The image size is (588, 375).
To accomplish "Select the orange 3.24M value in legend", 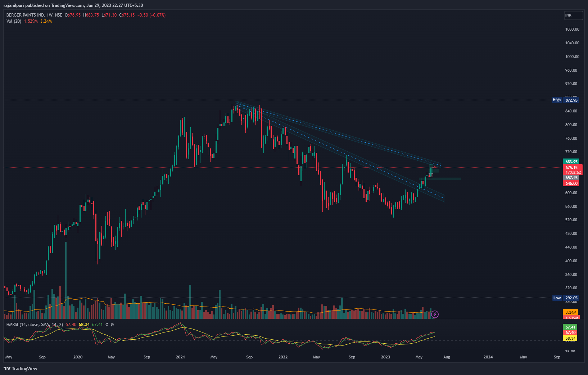I will tap(46, 21).
